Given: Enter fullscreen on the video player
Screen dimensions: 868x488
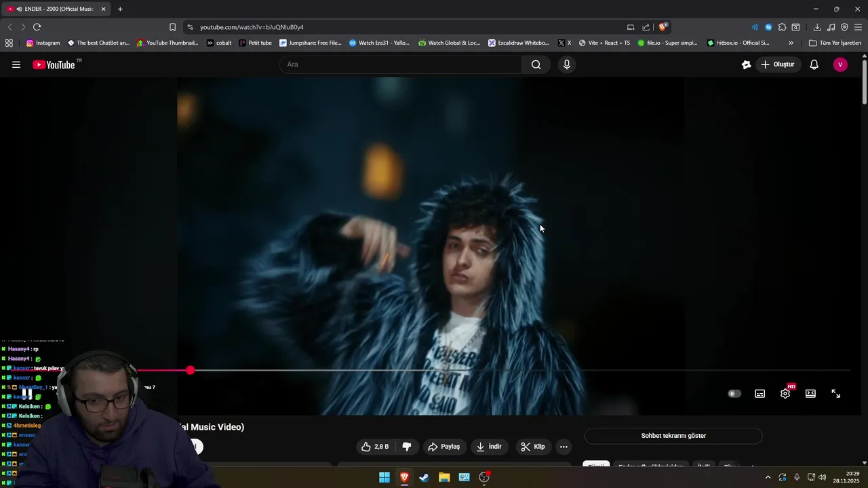Looking at the screenshot, I should (836, 394).
